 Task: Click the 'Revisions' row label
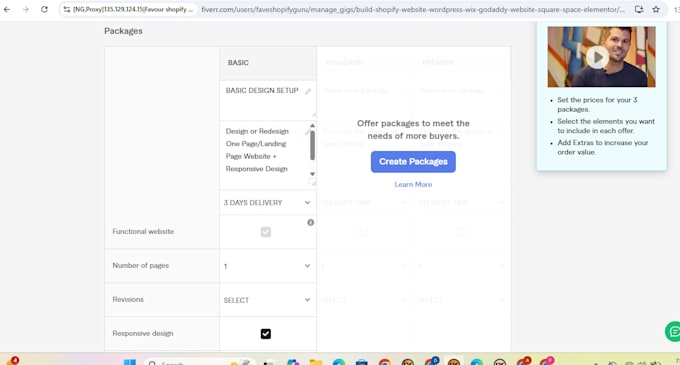pos(128,300)
